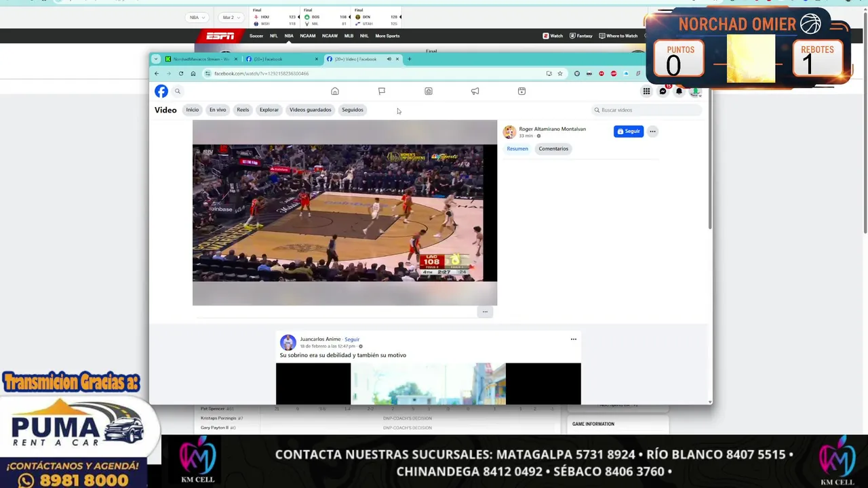This screenshot has height=488, width=868.
Task: Open Inicio in Video section
Action: [x=193, y=110]
